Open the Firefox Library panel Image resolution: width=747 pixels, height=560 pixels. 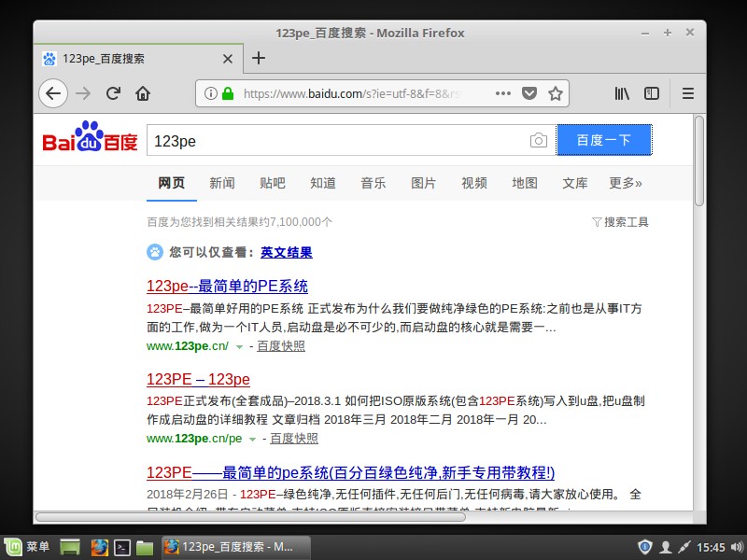coord(622,93)
